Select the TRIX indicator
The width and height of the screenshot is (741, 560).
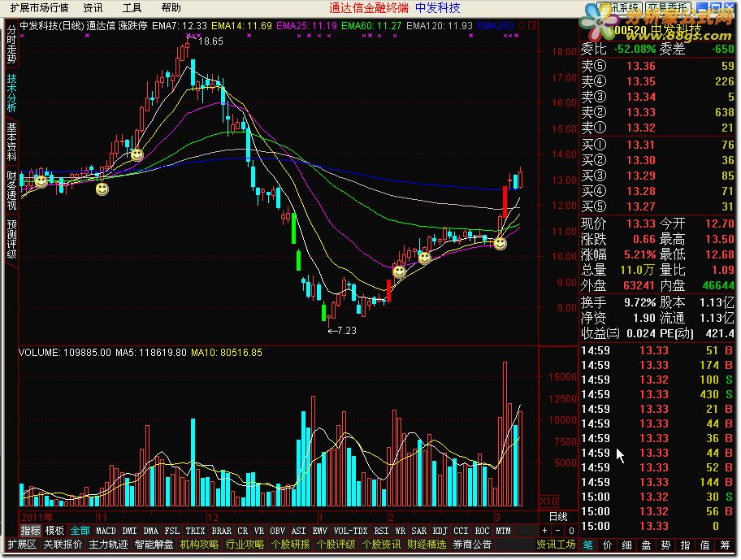(195, 531)
